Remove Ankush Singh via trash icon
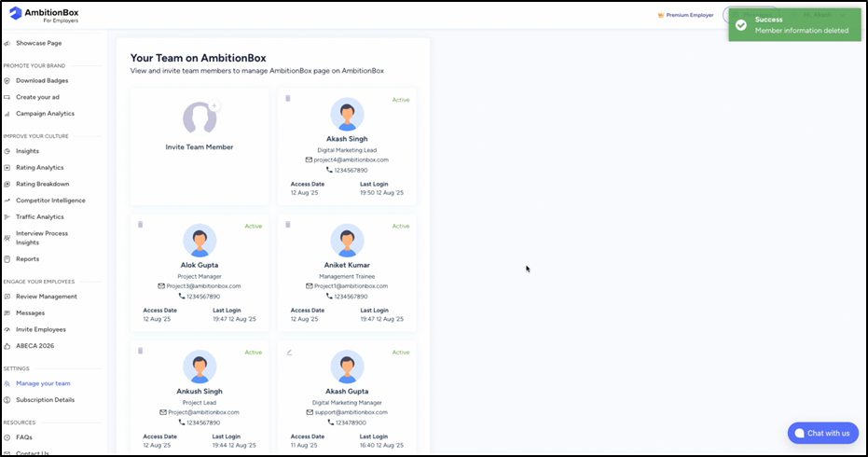 [x=141, y=351]
